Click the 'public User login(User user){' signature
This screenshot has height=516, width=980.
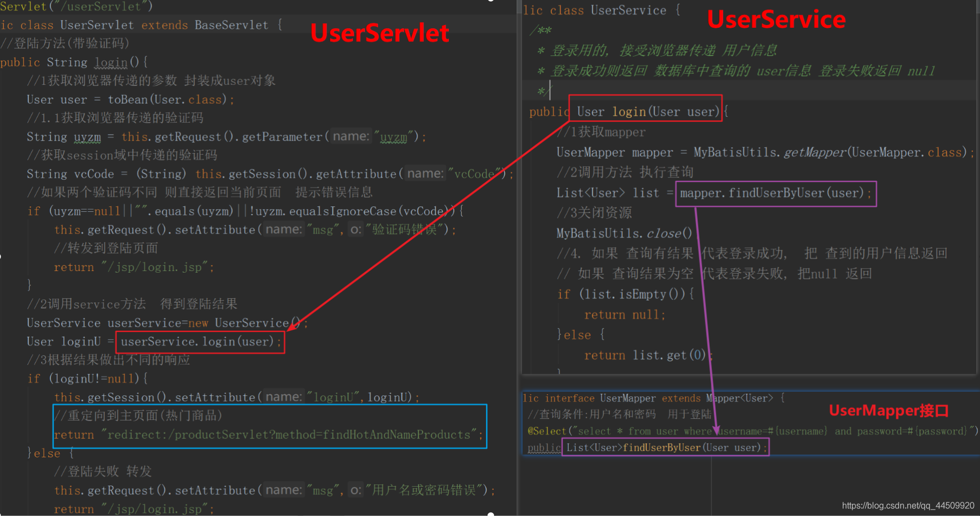coord(629,111)
